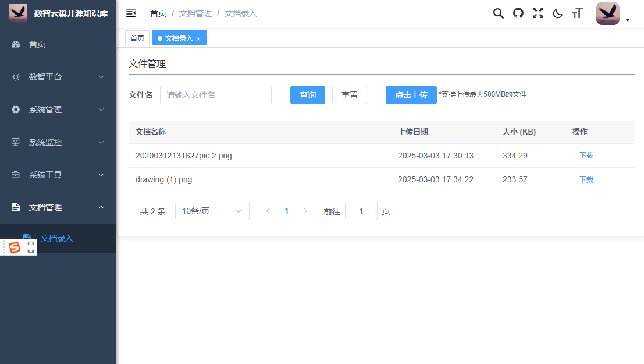Open the user avatar dropdown menu
Viewport: 644px width, 364px height.
(613, 14)
